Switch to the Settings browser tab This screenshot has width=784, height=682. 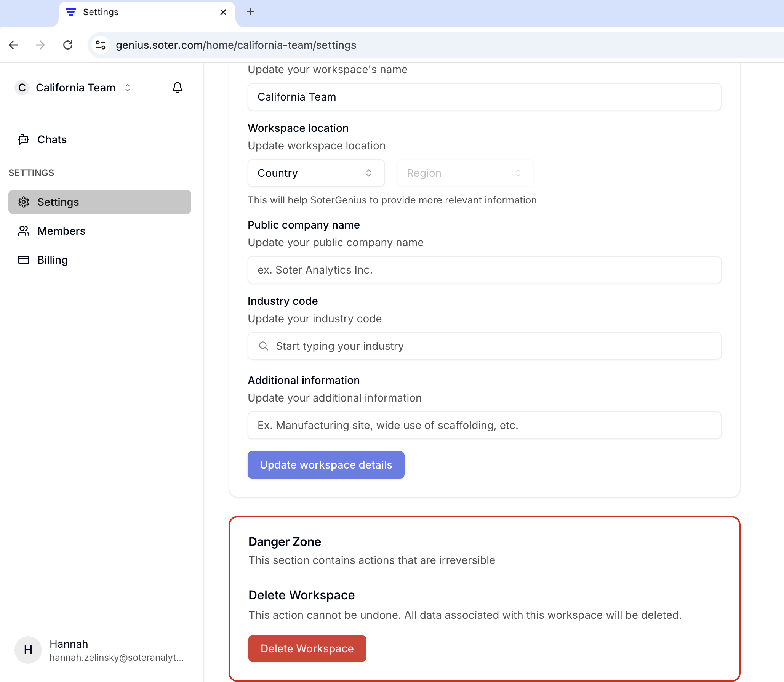(x=147, y=13)
